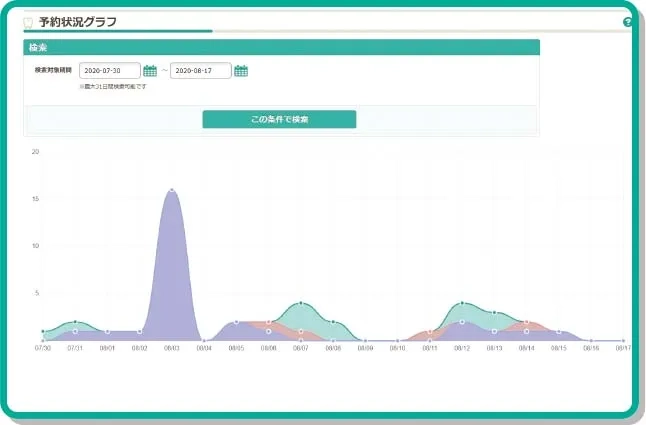Click the green data point at 08/13
646x425 pixels.
click(x=494, y=313)
